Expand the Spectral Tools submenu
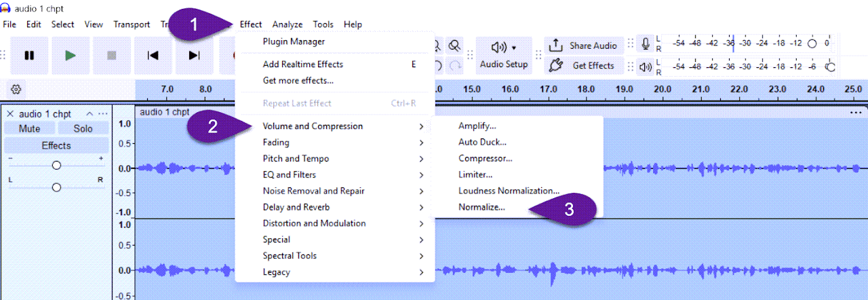This screenshot has height=300, width=868. (334, 256)
